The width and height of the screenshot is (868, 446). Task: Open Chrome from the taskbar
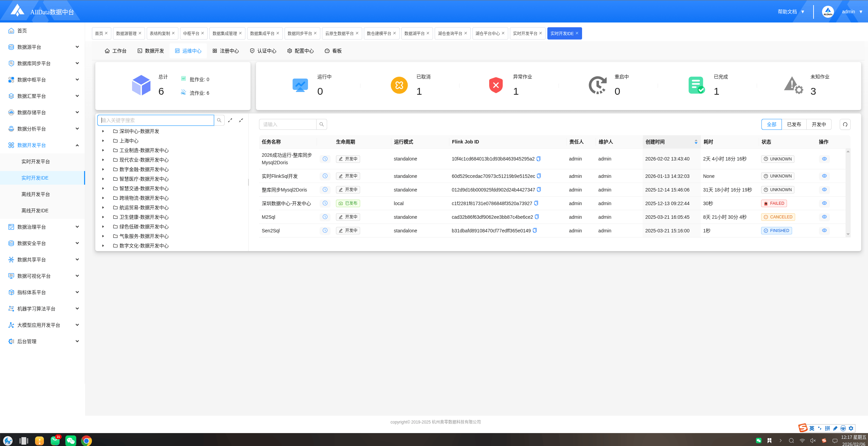[x=86, y=441]
